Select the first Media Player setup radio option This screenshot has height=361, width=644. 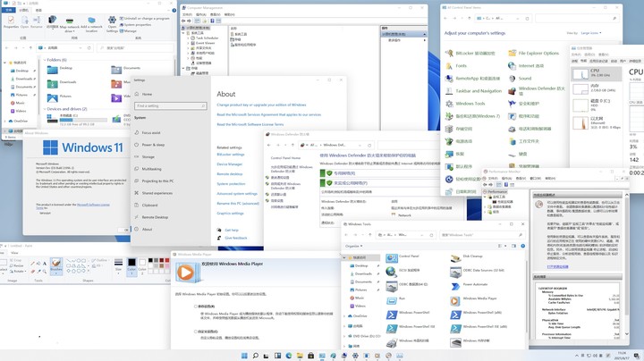(198, 306)
